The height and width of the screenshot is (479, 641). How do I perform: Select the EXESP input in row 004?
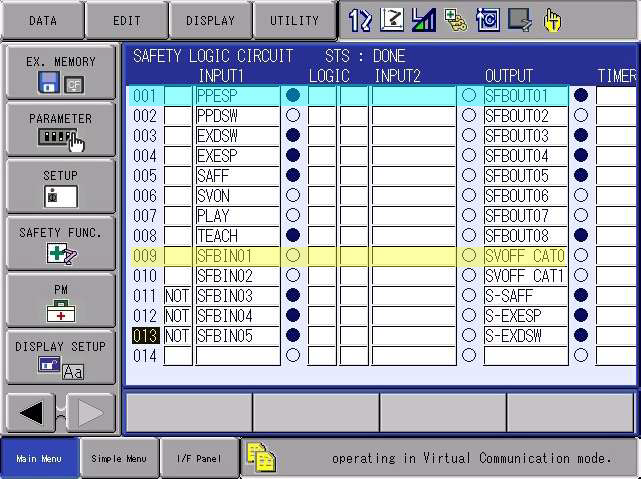point(238,156)
